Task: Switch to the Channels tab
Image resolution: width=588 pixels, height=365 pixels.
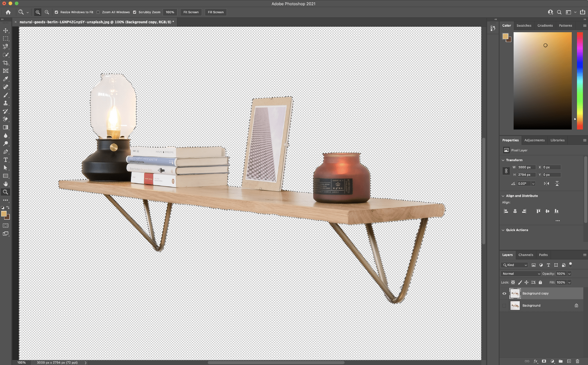Action: pyautogui.click(x=526, y=254)
